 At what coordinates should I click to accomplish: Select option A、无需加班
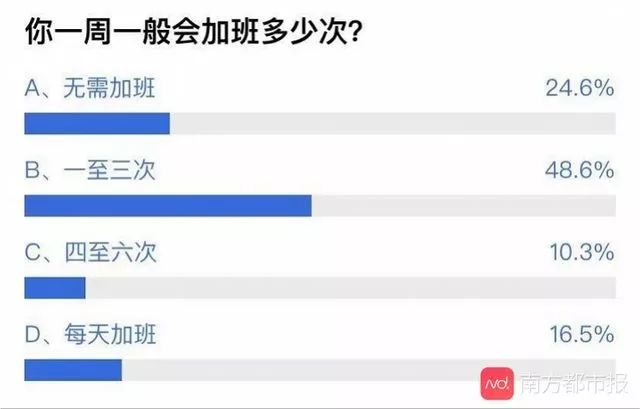(90, 88)
